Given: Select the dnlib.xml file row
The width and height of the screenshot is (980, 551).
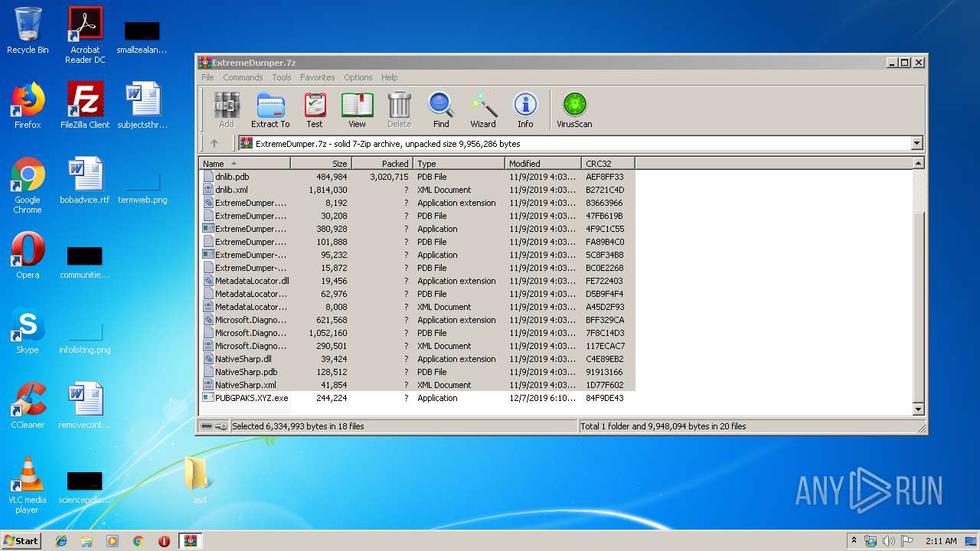Looking at the screenshot, I should click(417, 190).
